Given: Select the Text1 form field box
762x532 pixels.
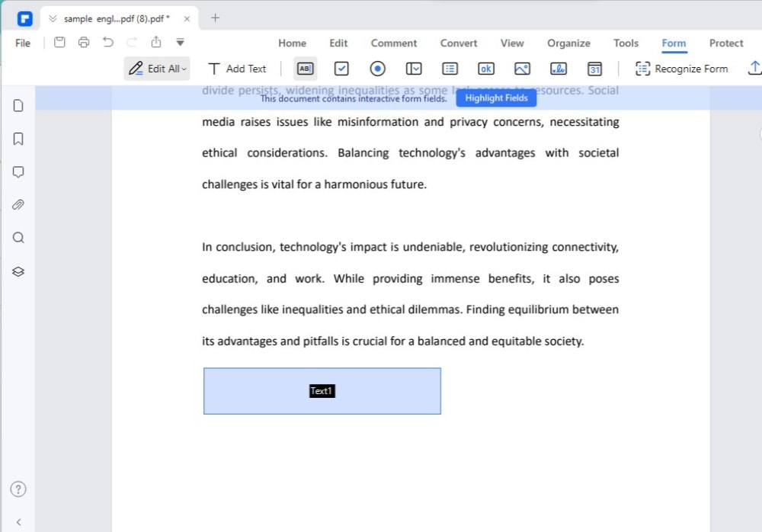Looking at the screenshot, I should (x=322, y=391).
